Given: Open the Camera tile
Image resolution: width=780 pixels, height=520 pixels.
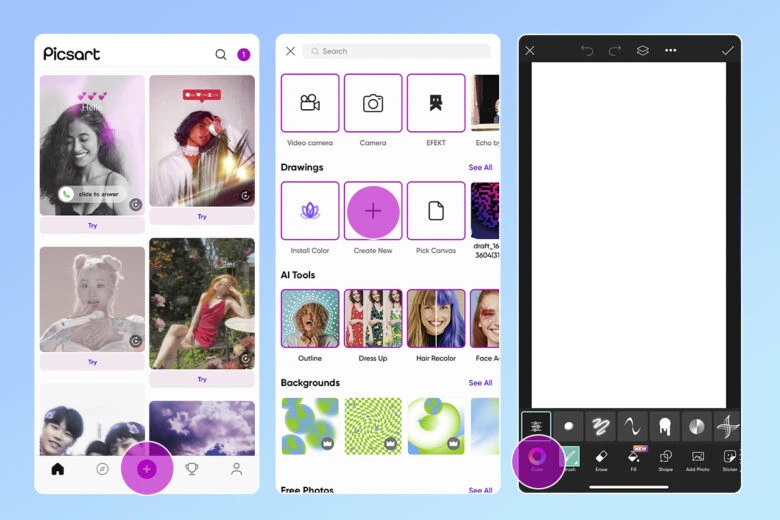Looking at the screenshot, I should click(x=373, y=103).
